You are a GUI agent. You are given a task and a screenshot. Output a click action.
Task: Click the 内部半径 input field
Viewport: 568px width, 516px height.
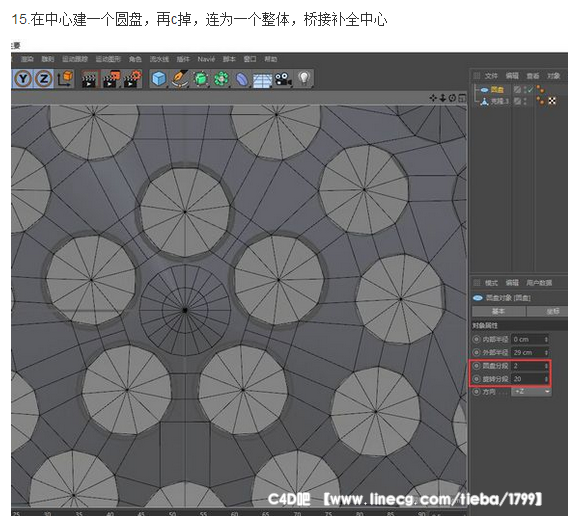coord(529,340)
